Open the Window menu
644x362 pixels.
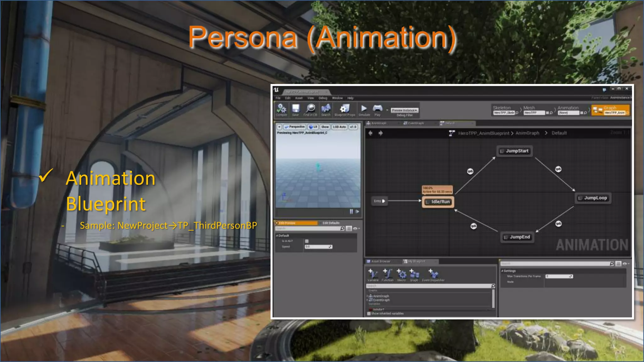pyautogui.click(x=337, y=98)
